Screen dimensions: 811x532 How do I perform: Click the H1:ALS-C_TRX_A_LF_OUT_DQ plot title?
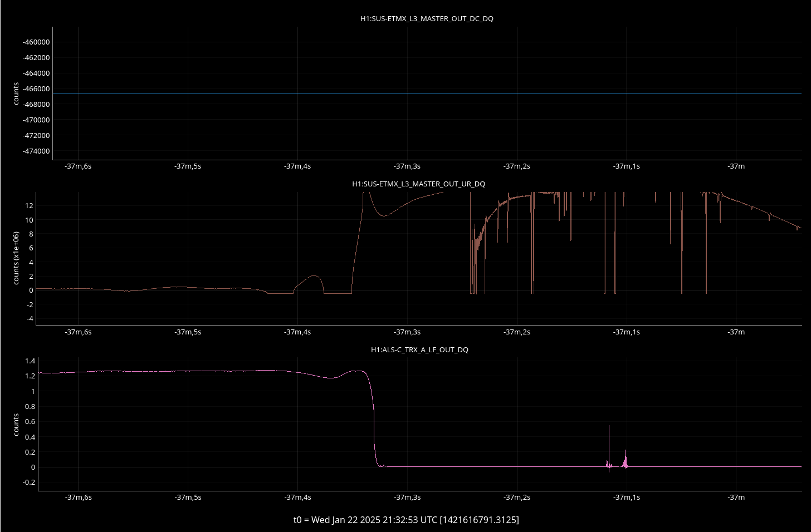click(419, 349)
